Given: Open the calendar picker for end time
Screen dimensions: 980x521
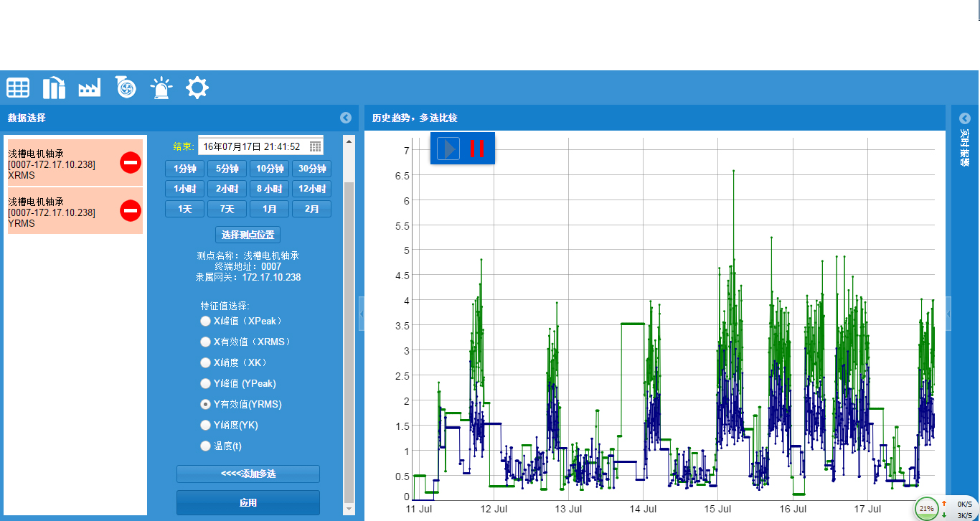Looking at the screenshot, I should [315, 146].
